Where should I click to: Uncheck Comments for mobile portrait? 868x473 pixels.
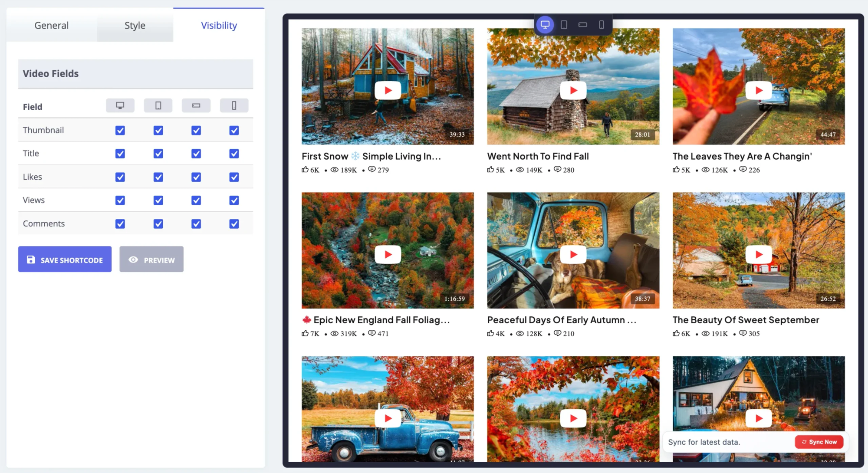(234, 224)
